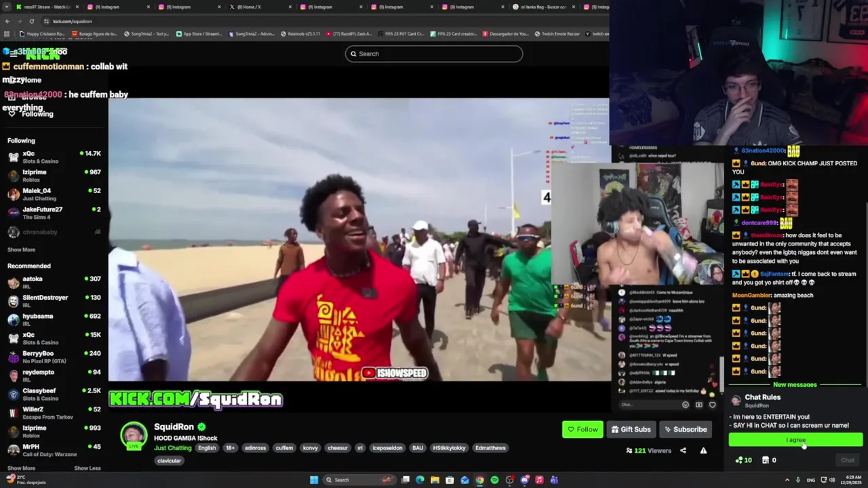Click the greyed Chat send button
The width and height of the screenshot is (868, 488).
click(848, 460)
